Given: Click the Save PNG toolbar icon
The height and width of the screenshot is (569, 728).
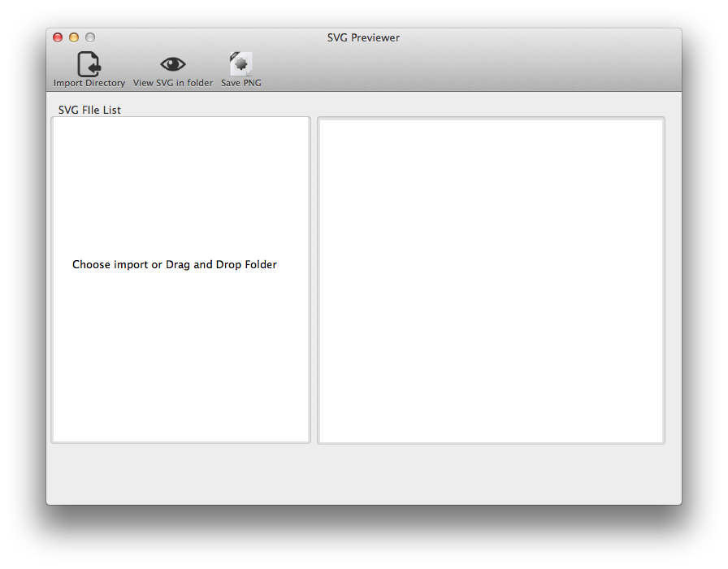Looking at the screenshot, I should (240, 63).
